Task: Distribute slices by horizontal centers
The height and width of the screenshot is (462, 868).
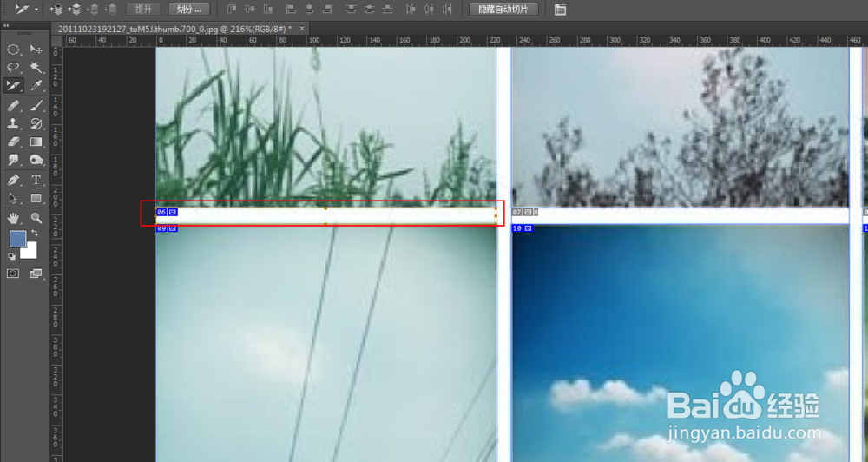Action: coord(429,9)
